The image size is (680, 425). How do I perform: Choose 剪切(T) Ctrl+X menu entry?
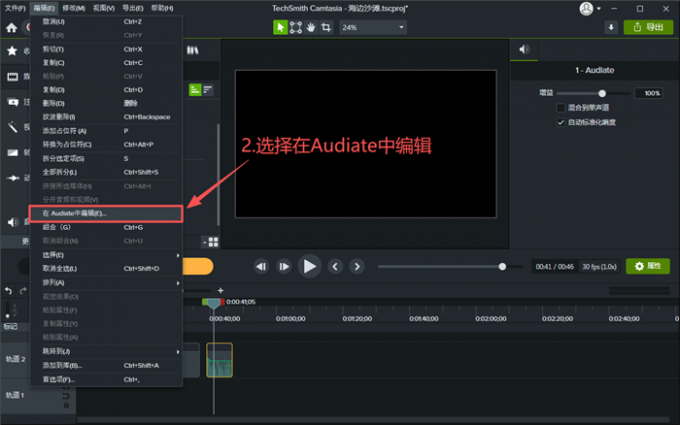(106, 49)
